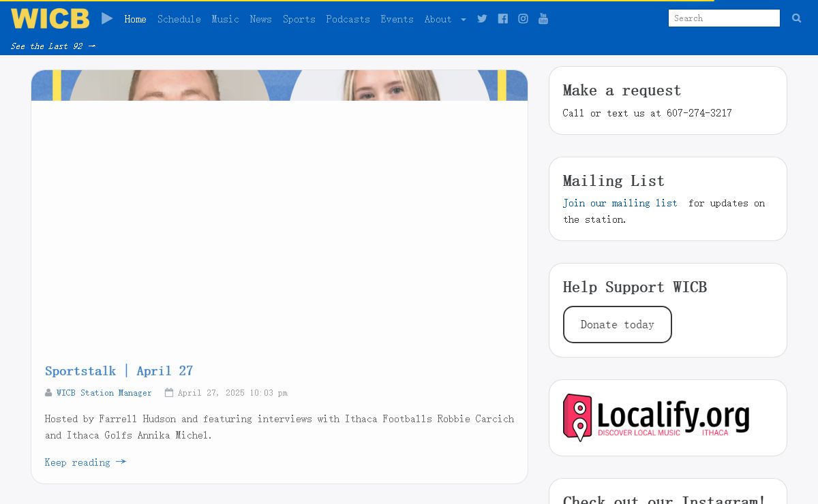Open WICB Facebook page
The height and width of the screenshot is (504, 818).
(502, 18)
